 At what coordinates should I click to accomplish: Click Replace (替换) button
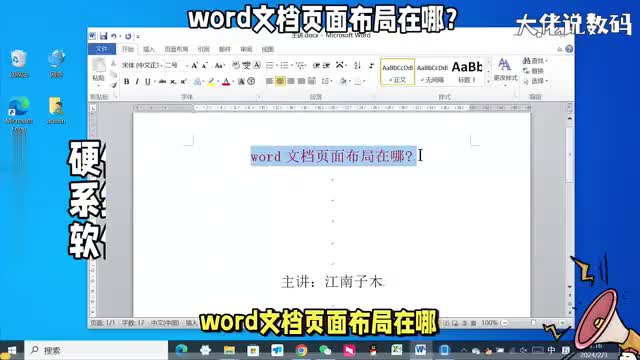pos(534,71)
